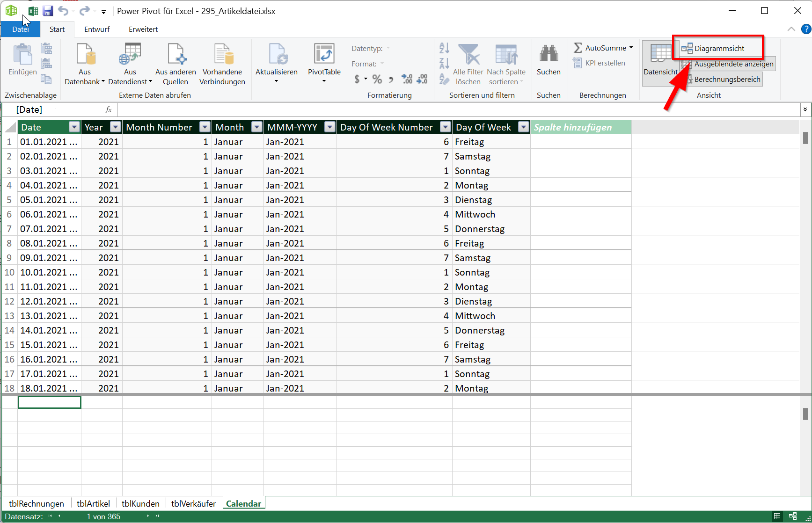This screenshot has width=812, height=523.
Task: Open Month Number column filter dropdown
Action: click(205, 127)
